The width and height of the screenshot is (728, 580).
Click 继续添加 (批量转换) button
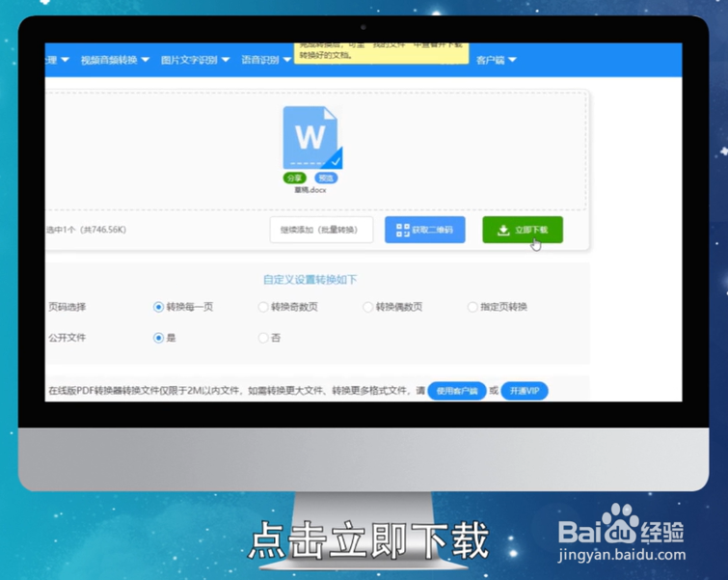[x=321, y=230]
